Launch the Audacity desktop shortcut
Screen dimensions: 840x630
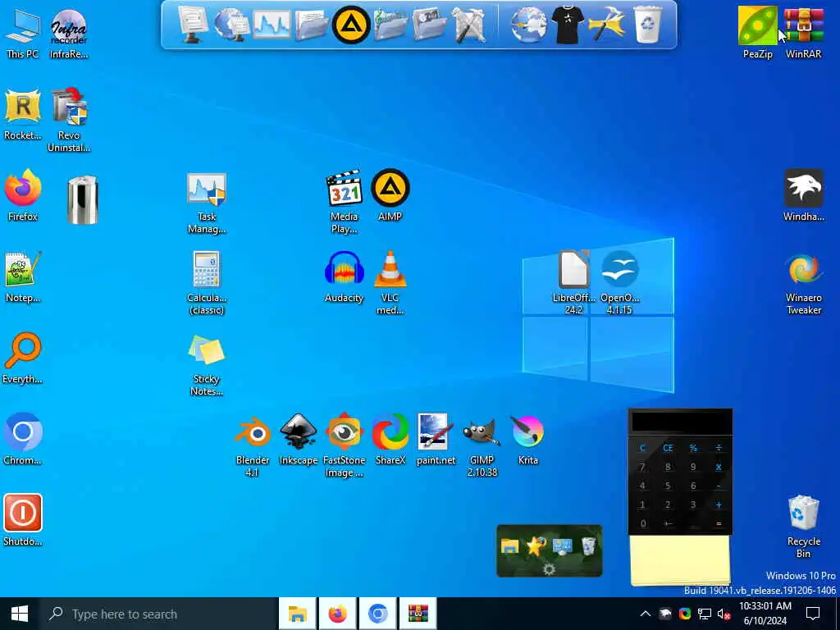[344, 277]
